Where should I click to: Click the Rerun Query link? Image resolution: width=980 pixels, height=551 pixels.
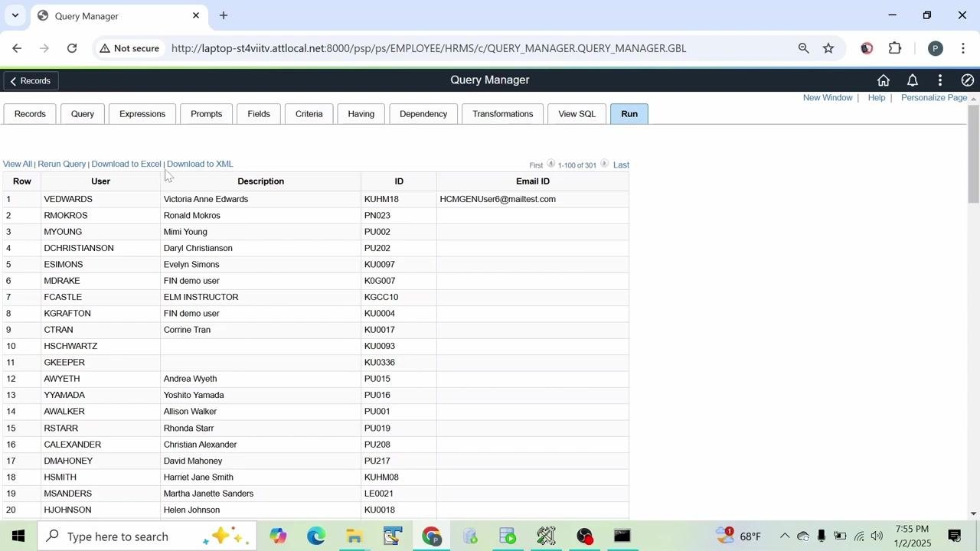(x=62, y=165)
